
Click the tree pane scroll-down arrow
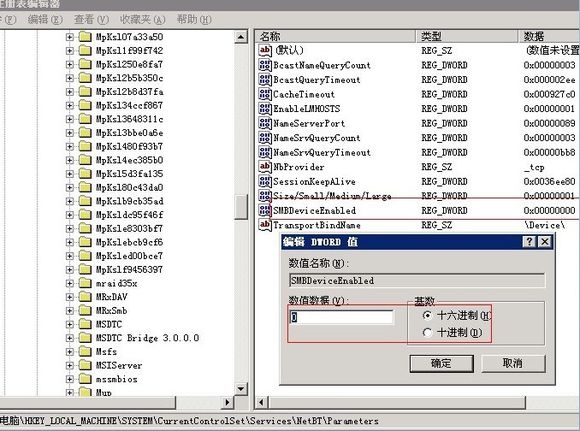241,388
